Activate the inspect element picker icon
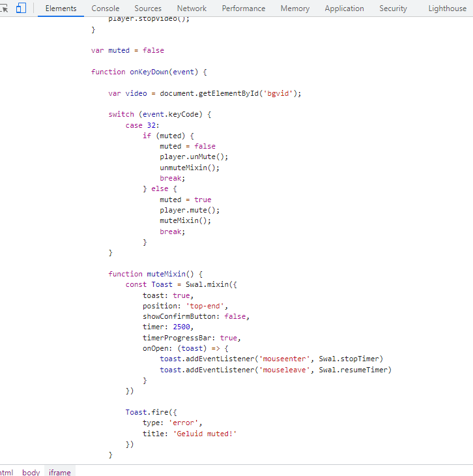The height and width of the screenshot is (476, 473). (4, 8)
